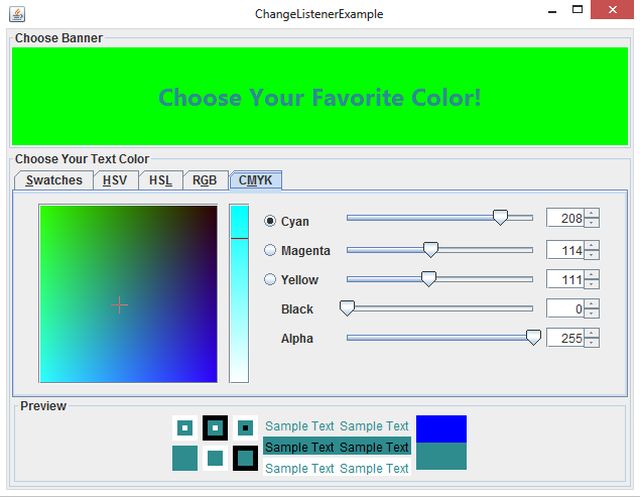Close the ChangeListenerExample window
This screenshot has height=497, width=640.
point(612,10)
